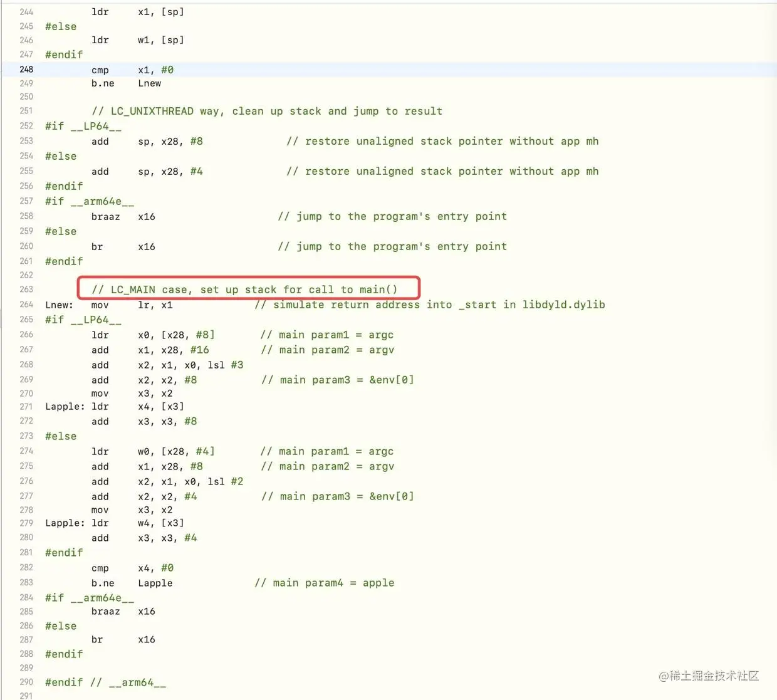
Task: Click the 'Lnew:' label
Action: (59, 305)
